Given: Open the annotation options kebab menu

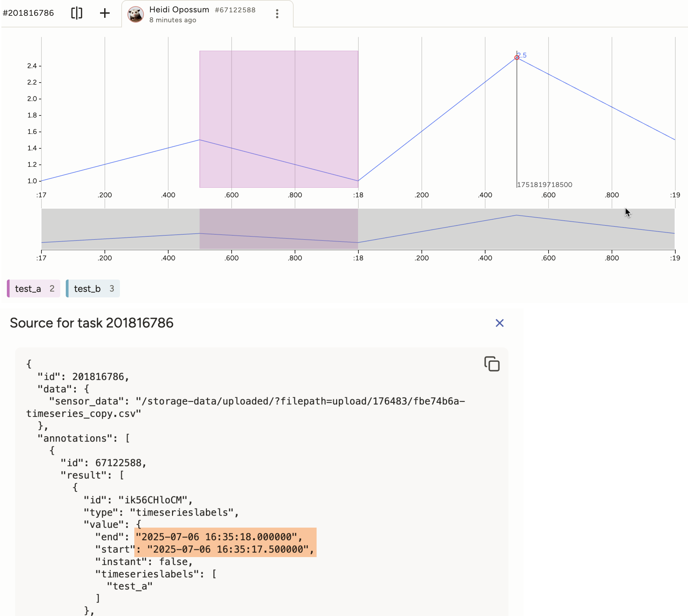Looking at the screenshot, I should tap(277, 14).
